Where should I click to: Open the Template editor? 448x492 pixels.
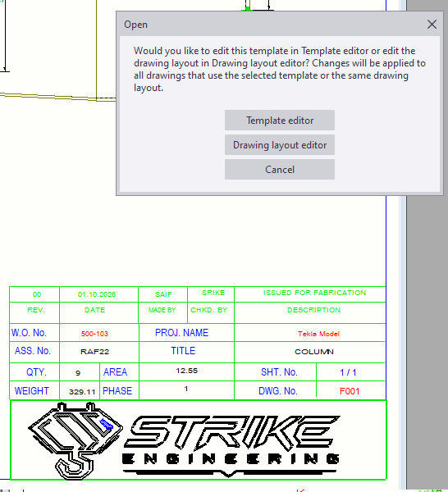[x=280, y=121]
